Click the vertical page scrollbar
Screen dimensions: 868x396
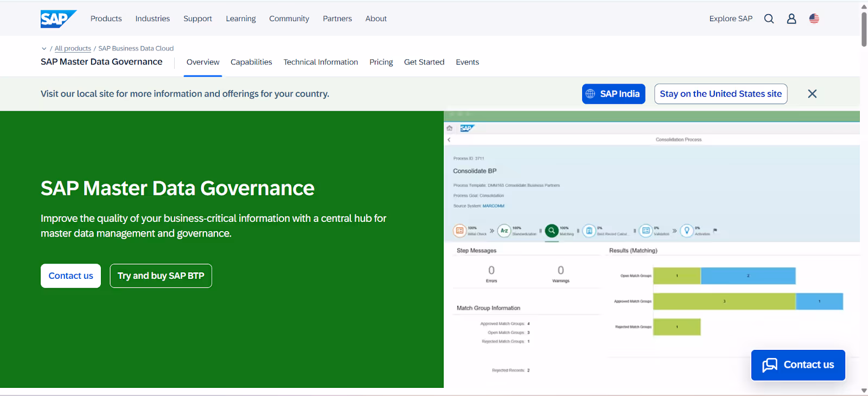(864, 29)
